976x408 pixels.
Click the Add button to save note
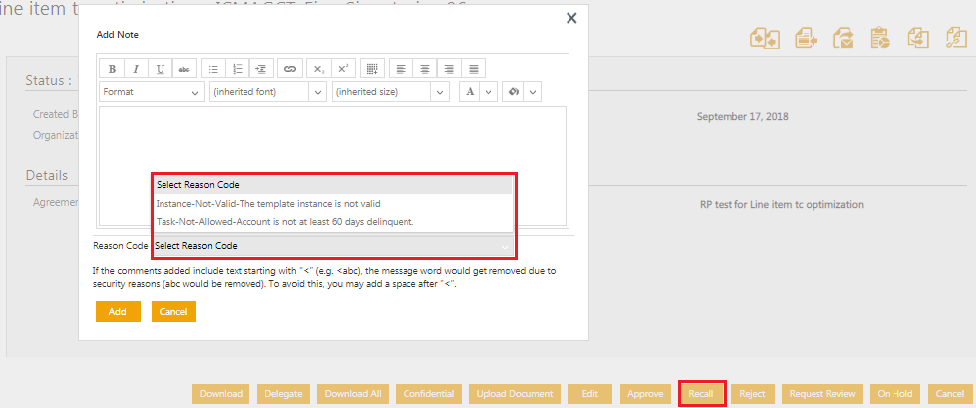(x=118, y=312)
